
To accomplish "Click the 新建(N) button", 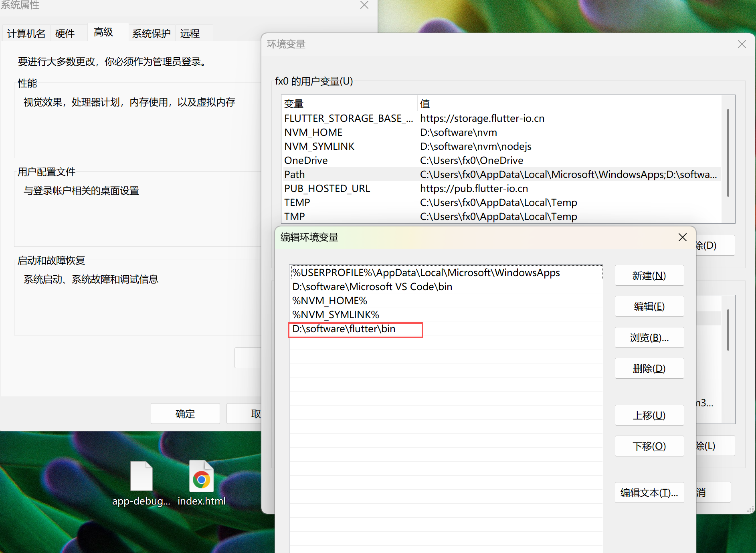I will tap(649, 275).
